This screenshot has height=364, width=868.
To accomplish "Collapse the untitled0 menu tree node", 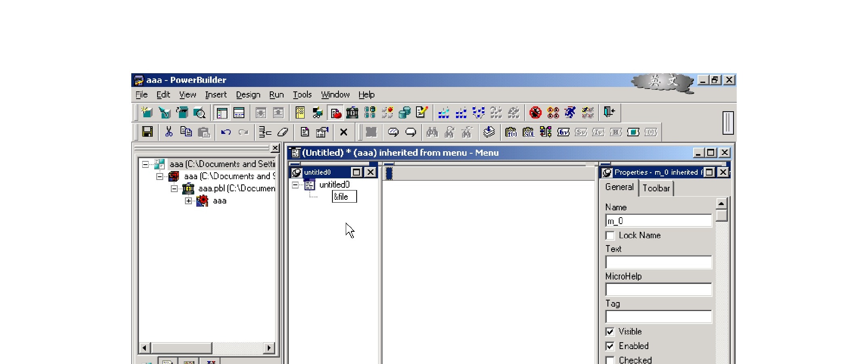I will 295,185.
